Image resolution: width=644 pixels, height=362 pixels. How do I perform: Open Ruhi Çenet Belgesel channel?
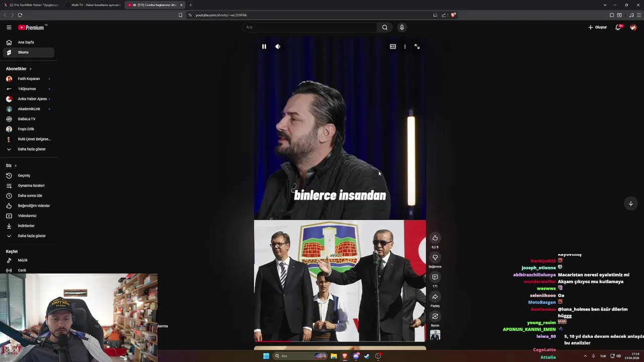point(29,139)
